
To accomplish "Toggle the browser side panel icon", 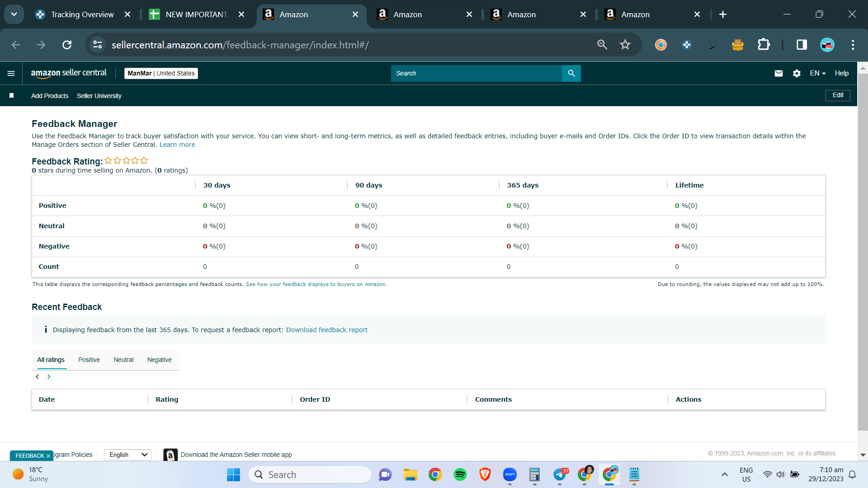I will (x=802, y=45).
